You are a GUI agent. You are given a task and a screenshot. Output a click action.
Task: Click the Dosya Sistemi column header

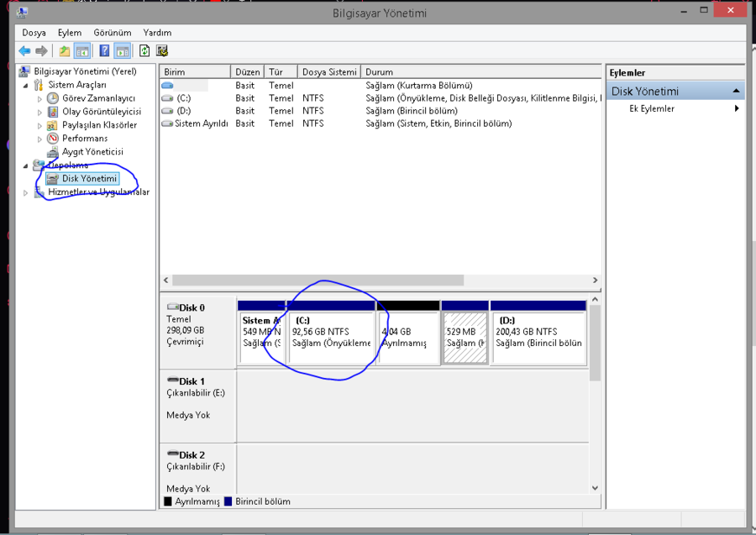329,72
